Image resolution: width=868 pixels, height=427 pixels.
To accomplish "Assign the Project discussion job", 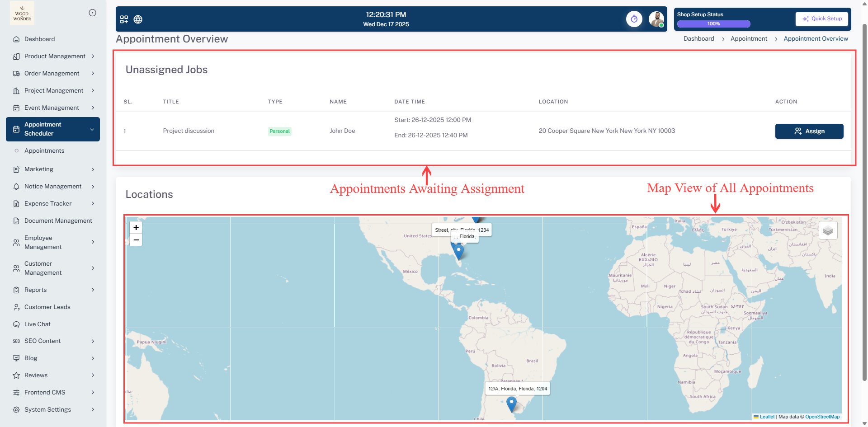I will pos(809,131).
